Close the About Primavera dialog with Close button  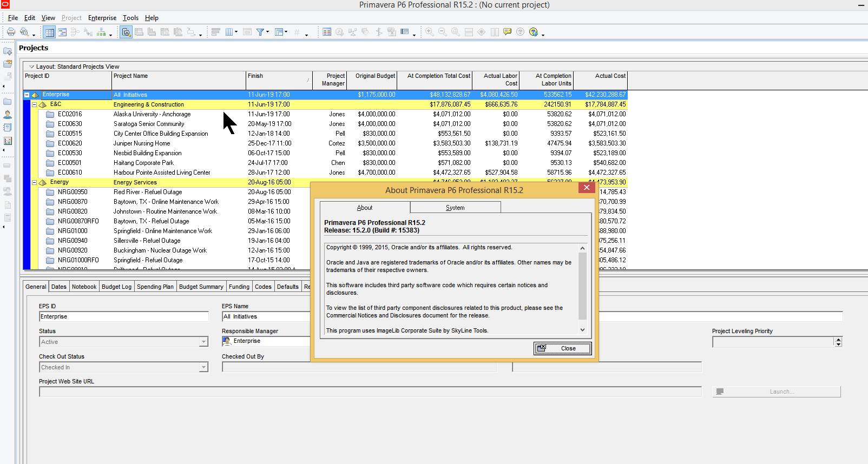(x=562, y=348)
